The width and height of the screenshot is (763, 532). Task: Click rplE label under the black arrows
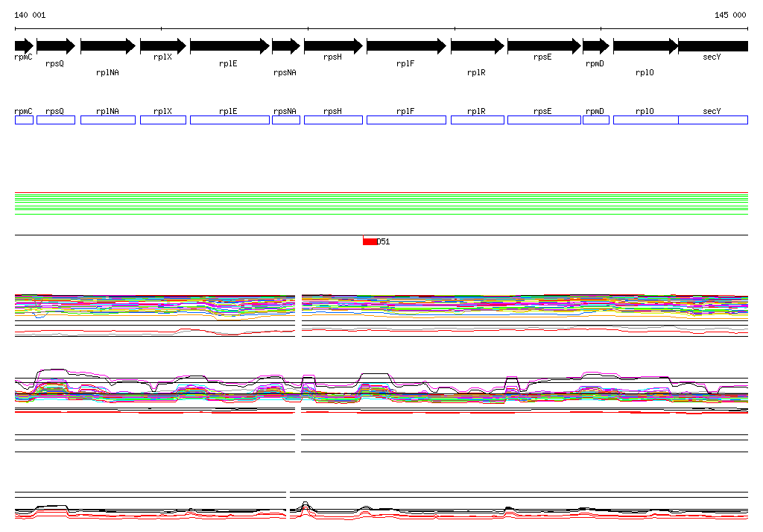228,63
